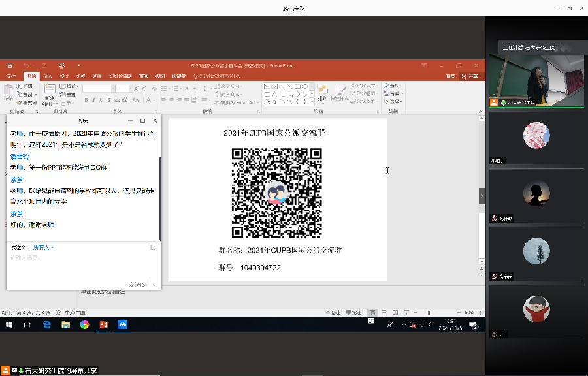
Task: Toggle the bullet list button
Action: click(165, 89)
